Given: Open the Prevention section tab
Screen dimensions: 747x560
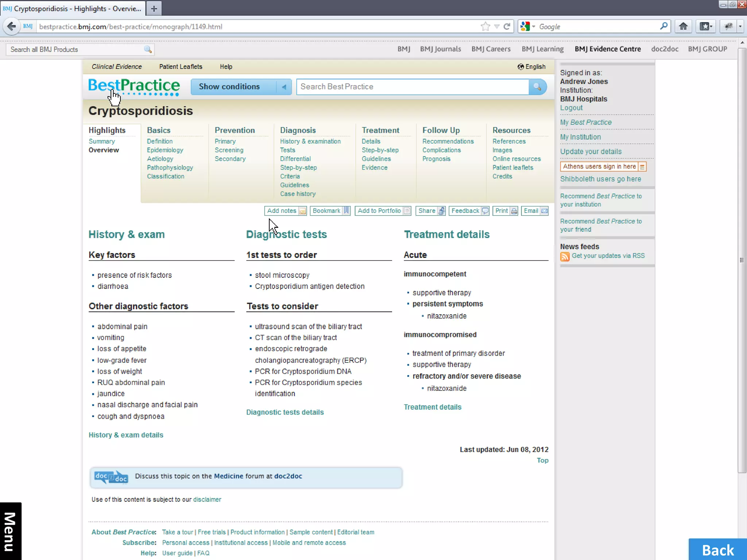Looking at the screenshot, I should [235, 130].
